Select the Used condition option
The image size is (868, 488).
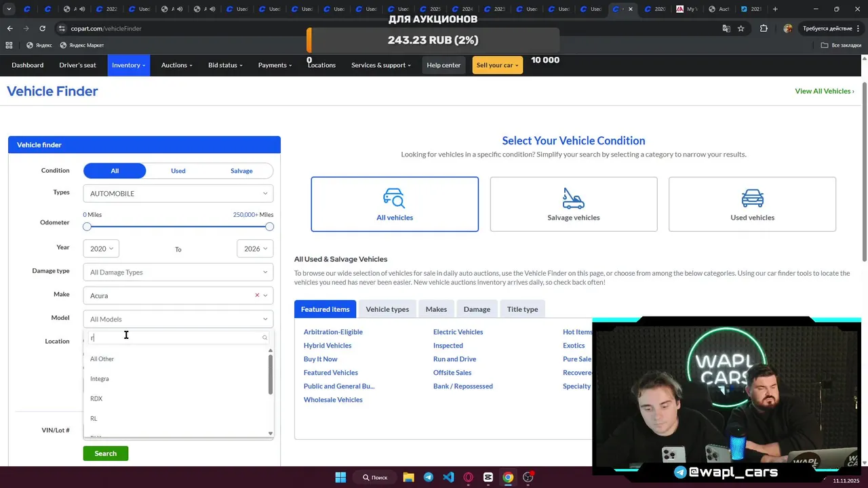(x=178, y=171)
